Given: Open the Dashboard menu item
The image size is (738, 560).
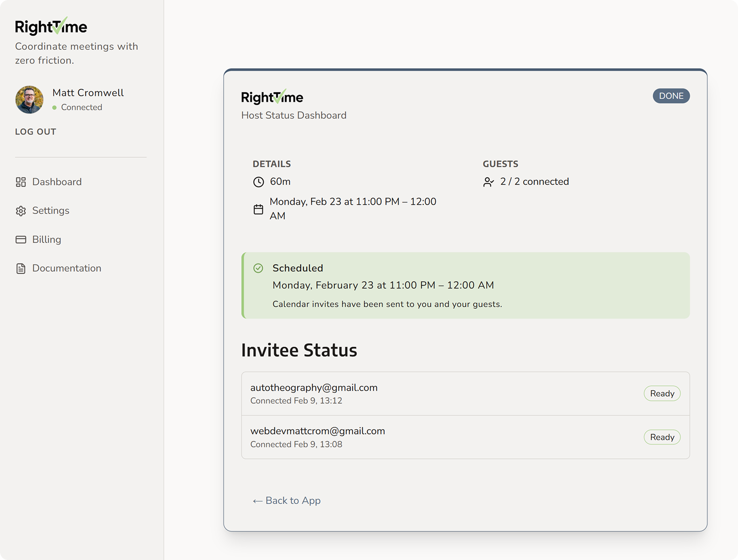Looking at the screenshot, I should [57, 182].
